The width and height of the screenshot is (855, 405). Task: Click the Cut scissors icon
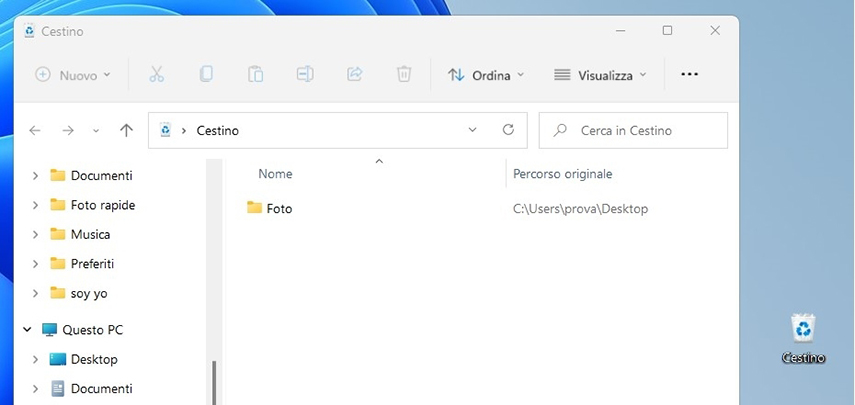(156, 75)
